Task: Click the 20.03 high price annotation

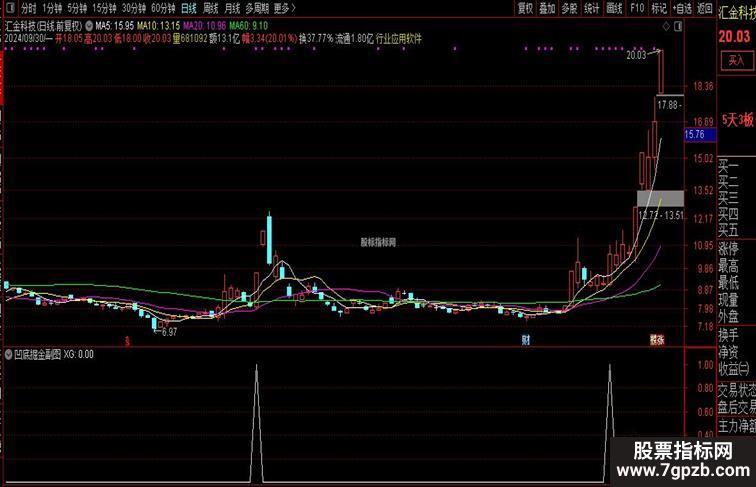Action: tap(636, 55)
